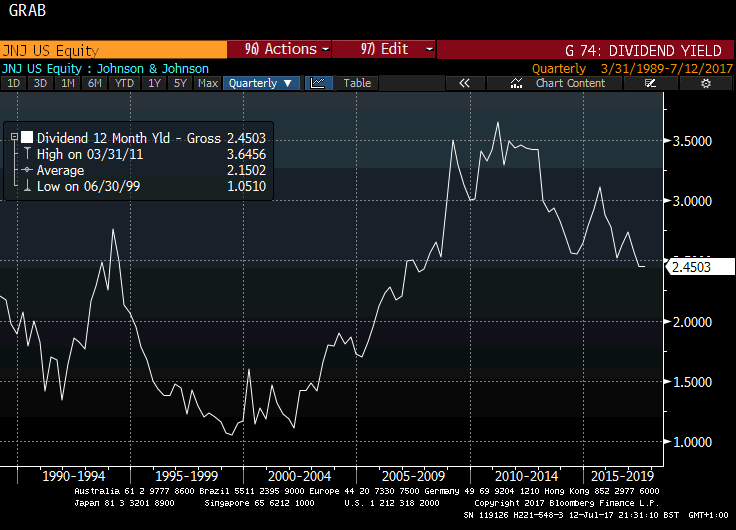Select the 1D time range
This screenshot has height=530, width=736.
tap(14, 83)
